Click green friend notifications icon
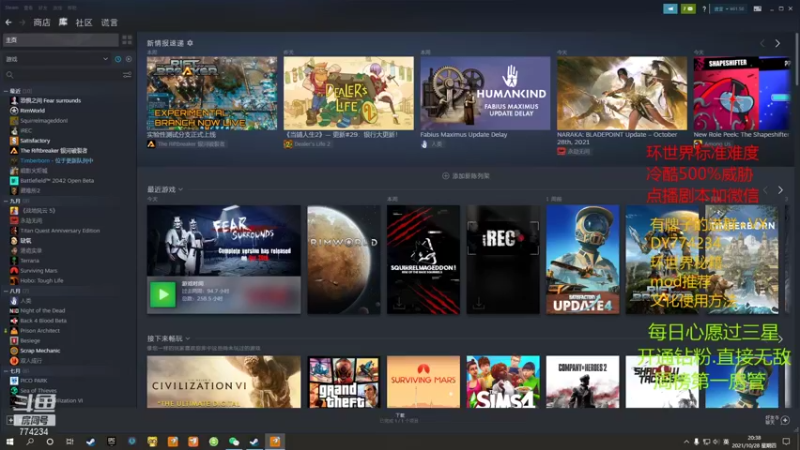Screen dimensions: 800x450 point(688,9)
